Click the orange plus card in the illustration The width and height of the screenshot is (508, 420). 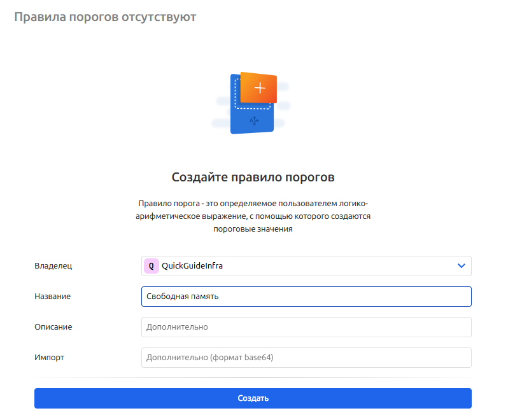coord(259,88)
